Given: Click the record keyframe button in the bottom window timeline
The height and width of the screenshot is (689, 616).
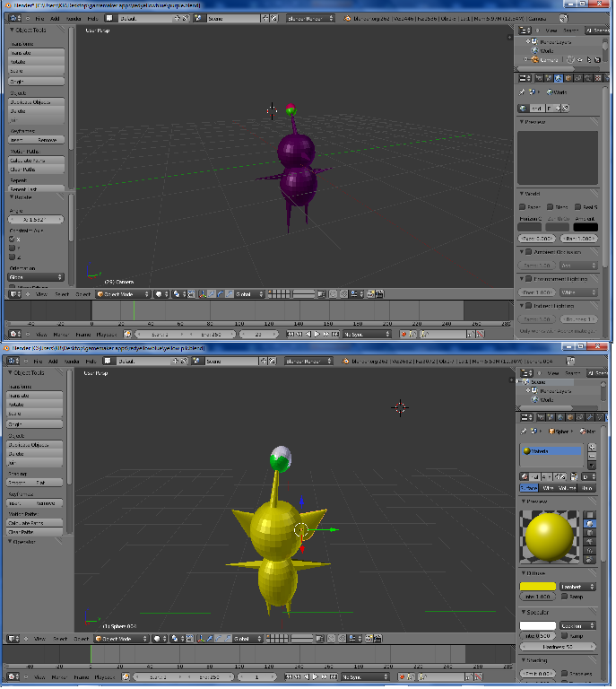Looking at the screenshot, I should [x=402, y=676].
